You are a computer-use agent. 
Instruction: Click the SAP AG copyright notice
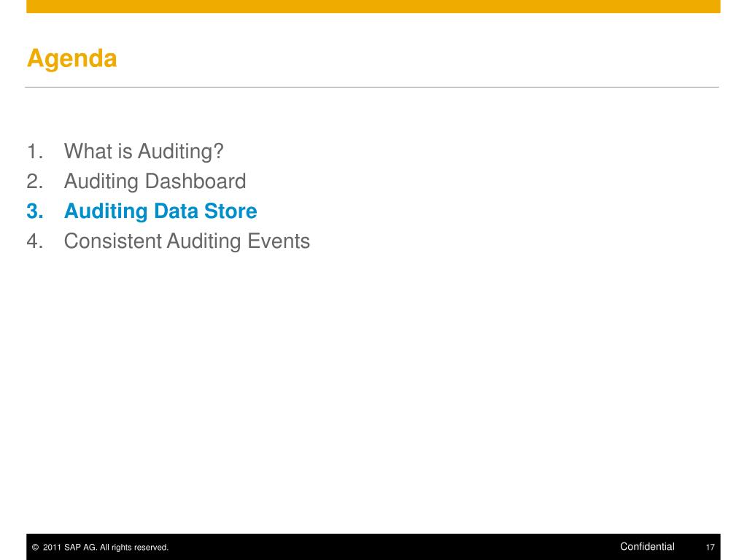tap(100, 548)
